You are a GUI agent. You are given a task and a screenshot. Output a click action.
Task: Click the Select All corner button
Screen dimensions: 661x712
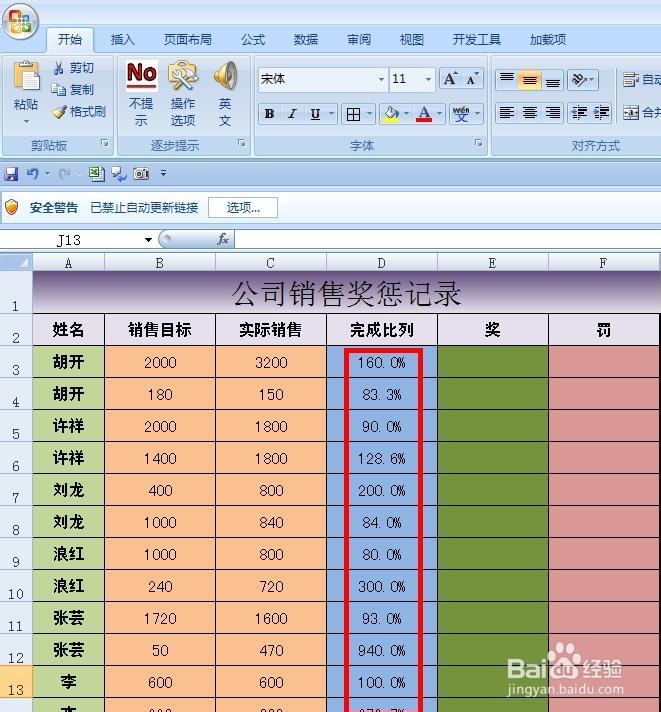pyautogui.click(x=16, y=262)
